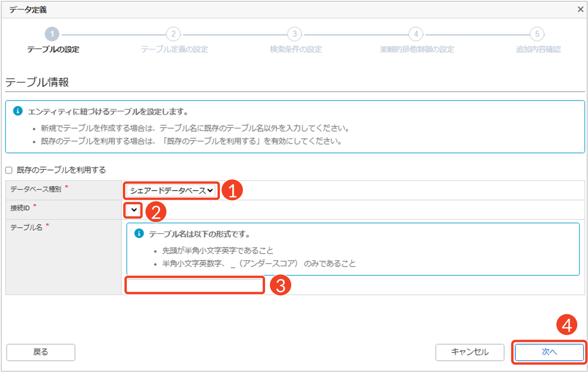Click step 5 circle in wizard
The width and height of the screenshot is (588, 374).
click(537, 34)
